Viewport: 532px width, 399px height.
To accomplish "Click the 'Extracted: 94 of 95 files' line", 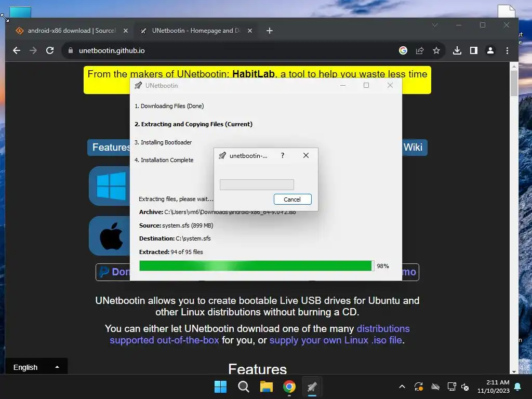I will [x=171, y=252].
